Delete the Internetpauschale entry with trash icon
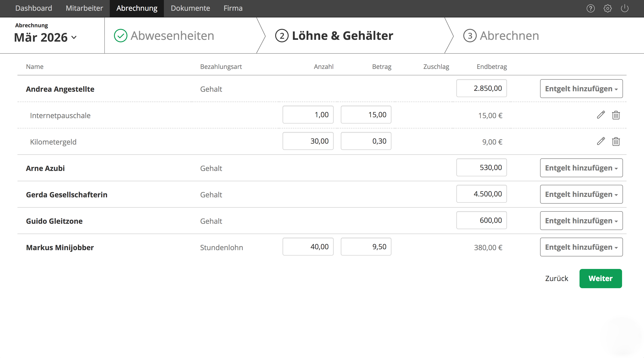The image size is (644, 358). [x=616, y=115]
